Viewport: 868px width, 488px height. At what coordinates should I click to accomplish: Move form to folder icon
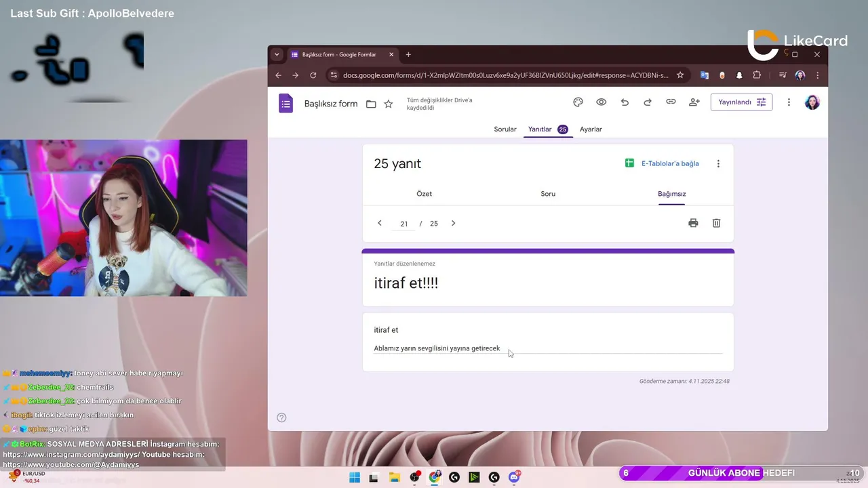tap(371, 104)
